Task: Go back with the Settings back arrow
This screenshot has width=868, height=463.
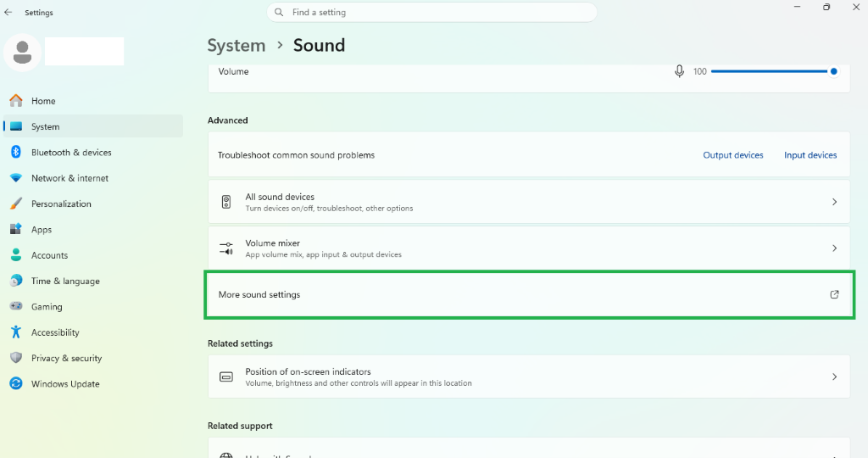Action: point(8,12)
